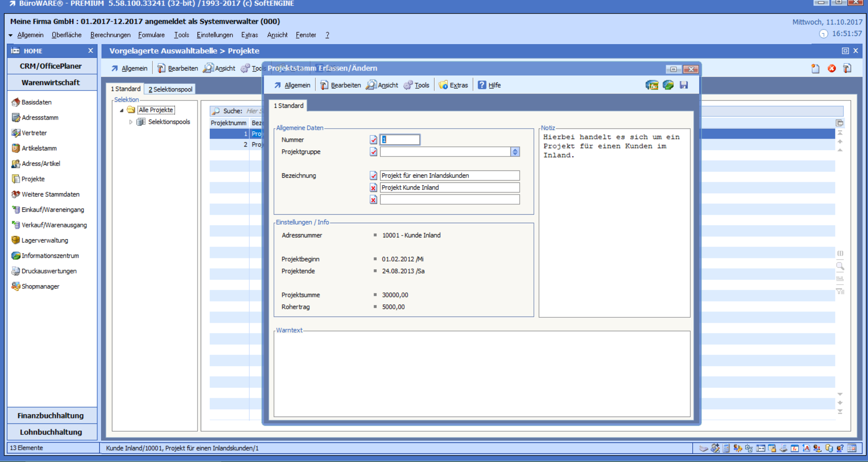Open the Projektgruppe dropdown arrow
868x462 pixels.
pos(515,152)
